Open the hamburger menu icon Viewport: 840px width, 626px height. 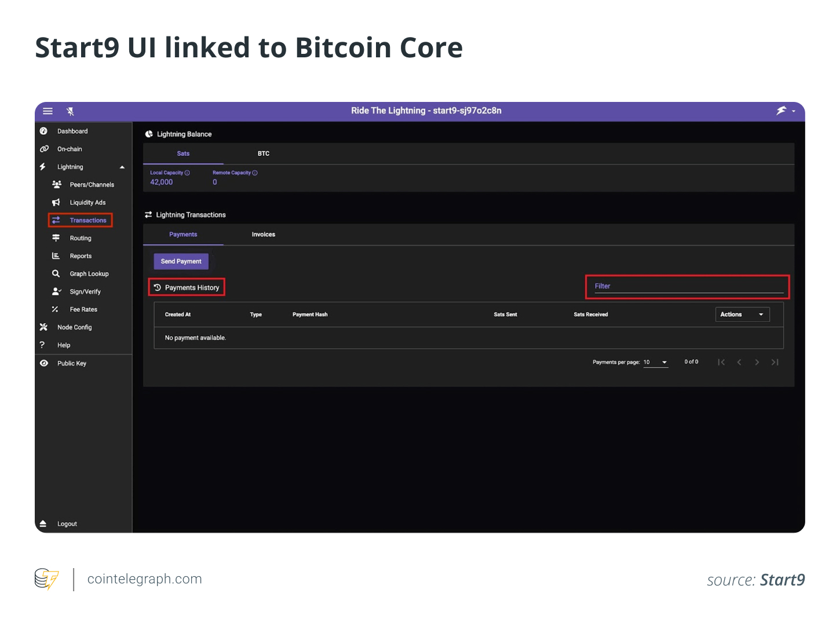coord(48,111)
